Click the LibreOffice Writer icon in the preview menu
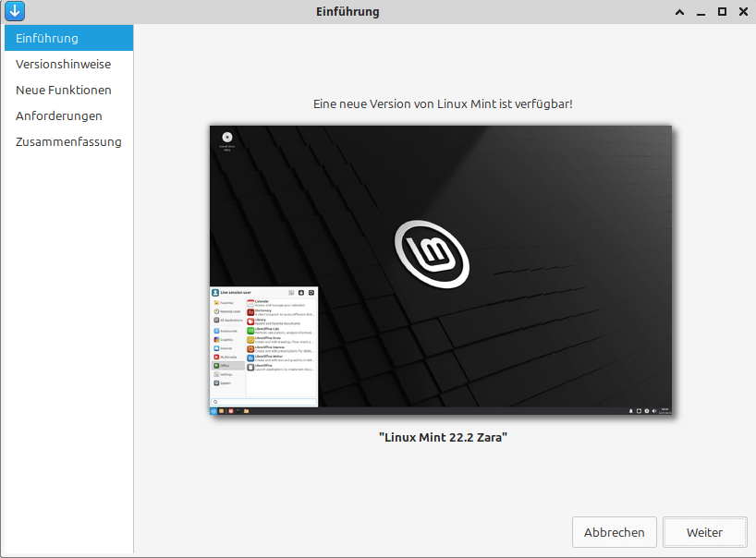756x558 pixels. [250, 357]
